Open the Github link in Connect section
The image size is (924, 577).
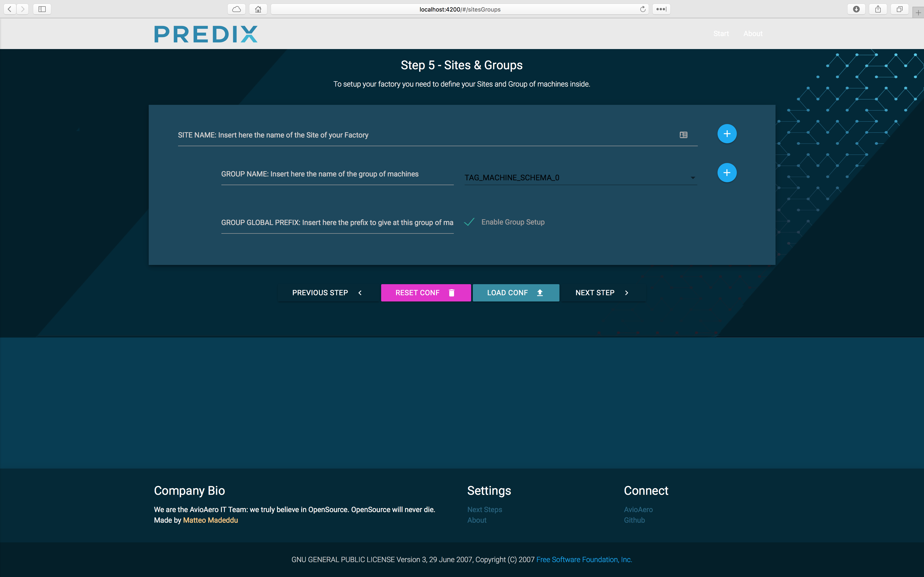(634, 520)
